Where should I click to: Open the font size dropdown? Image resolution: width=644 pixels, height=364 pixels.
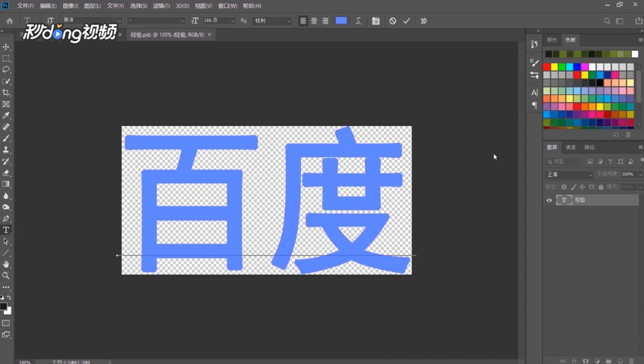tap(233, 21)
